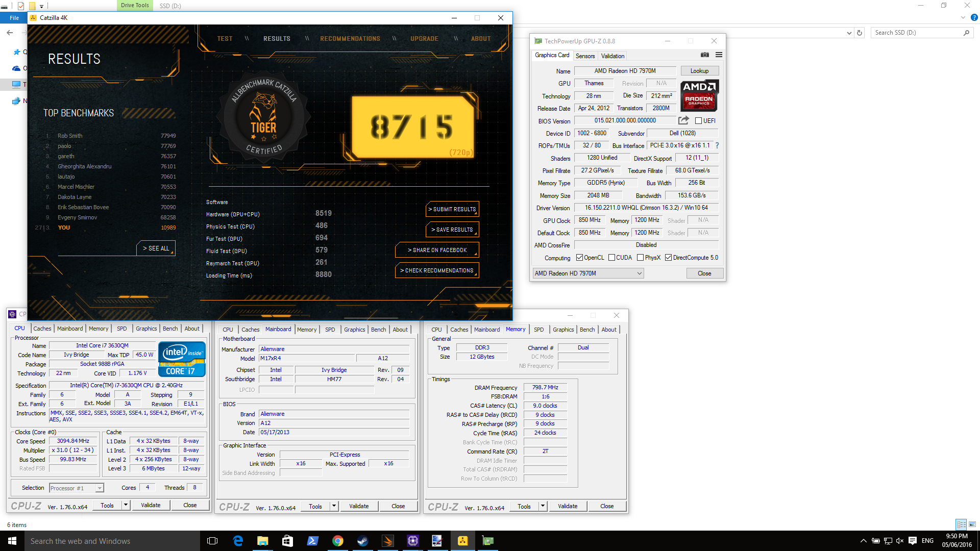The width and height of the screenshot is (980, 551).
Task: Take a GPU-Z screenshot with the camera icon
Action: coord(704,55)
